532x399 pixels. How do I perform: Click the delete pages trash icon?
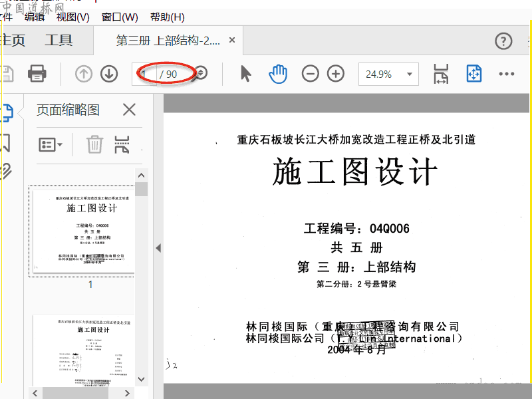pyautogui.click(x=94, y=144)
